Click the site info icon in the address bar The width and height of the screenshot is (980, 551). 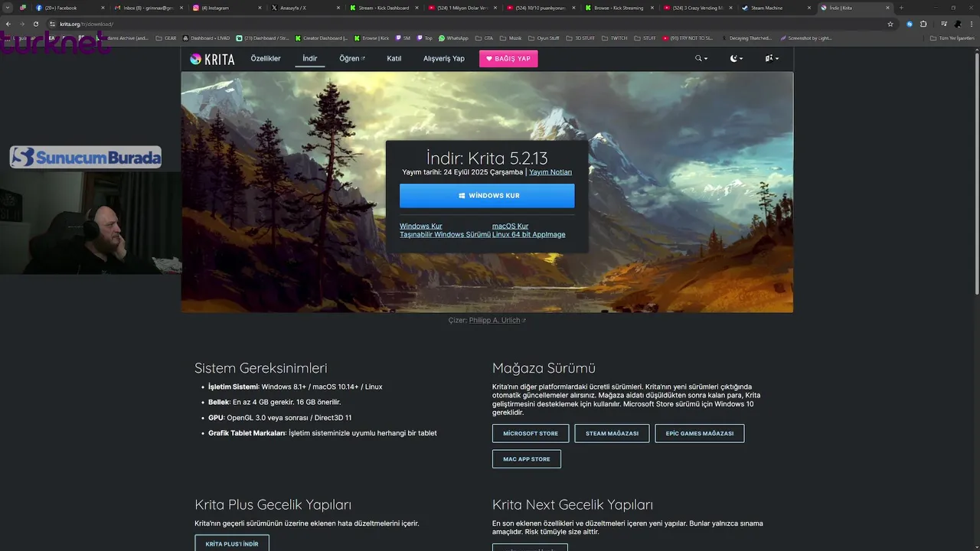coord(52,24)
